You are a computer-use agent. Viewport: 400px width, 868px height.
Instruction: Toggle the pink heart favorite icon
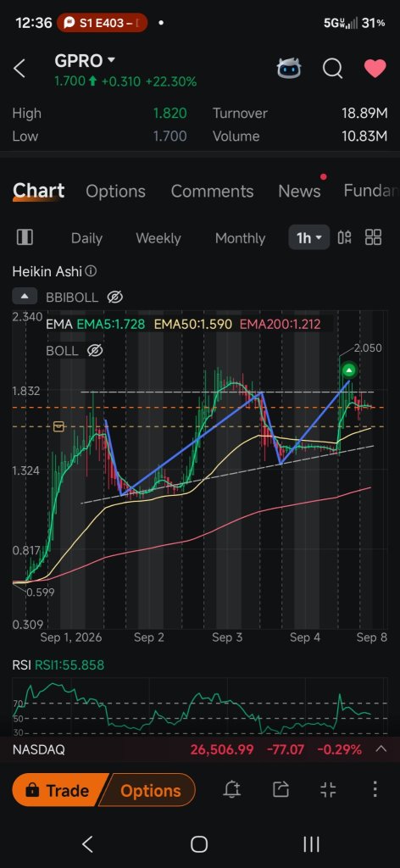(375, 69)
